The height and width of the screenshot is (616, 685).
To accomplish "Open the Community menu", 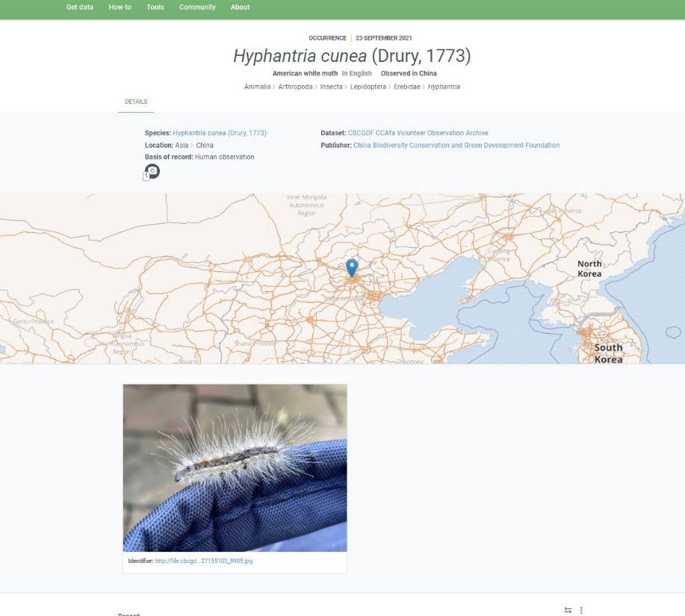I will [x=197, y=7].
